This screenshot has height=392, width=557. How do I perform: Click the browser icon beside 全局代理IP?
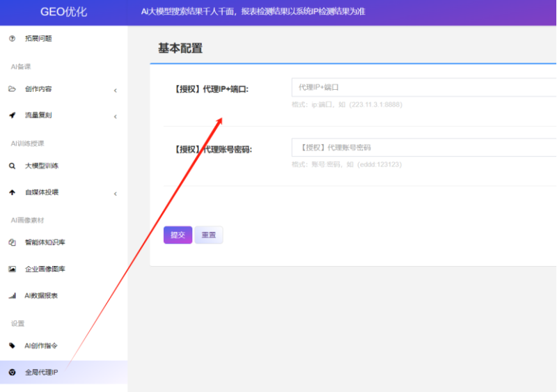[12, 372]
